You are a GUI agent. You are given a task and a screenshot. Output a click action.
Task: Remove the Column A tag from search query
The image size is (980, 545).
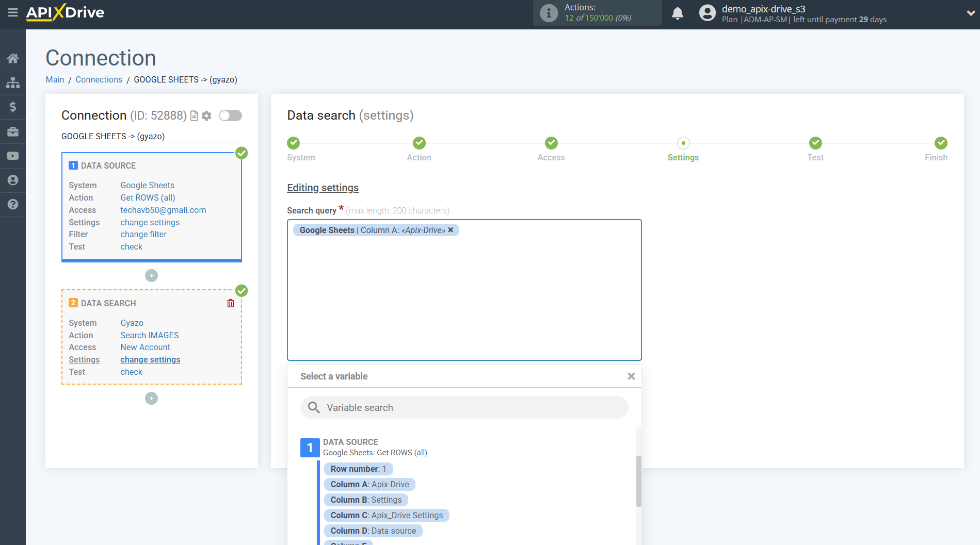pyautogui.click(x=451, y=230)
